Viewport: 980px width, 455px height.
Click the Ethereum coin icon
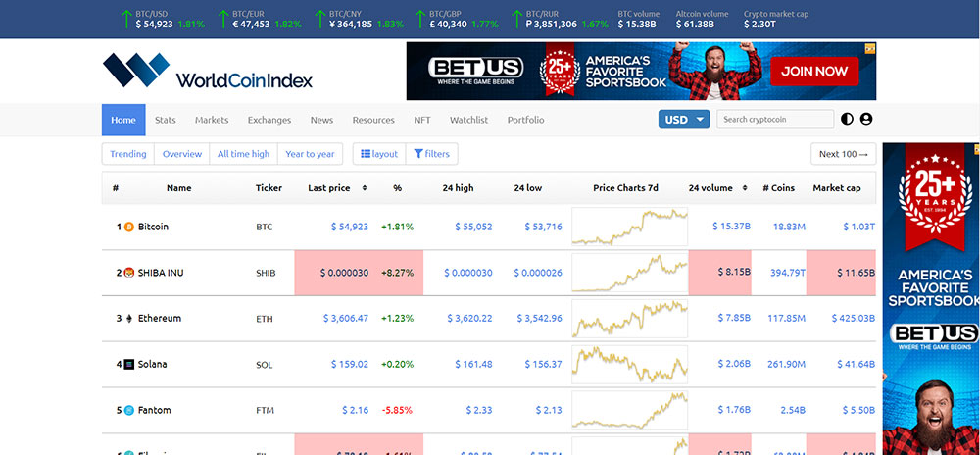(129, 318)
